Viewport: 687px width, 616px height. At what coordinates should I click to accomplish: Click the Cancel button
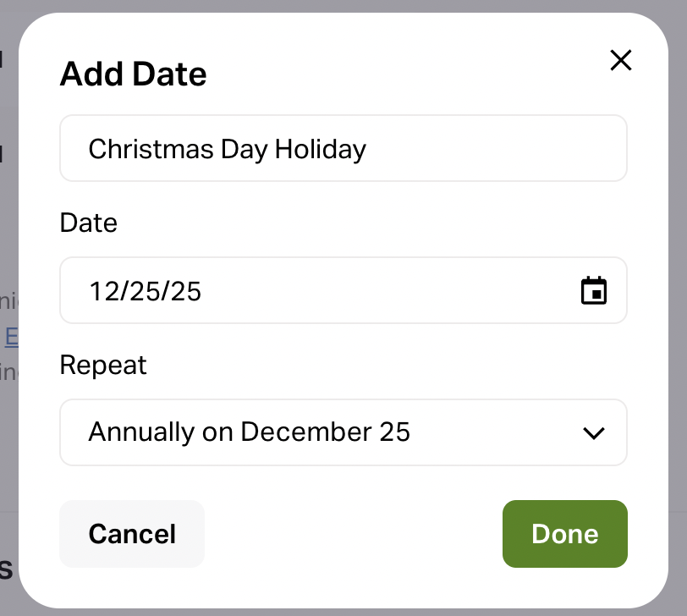tap(132, 534)
